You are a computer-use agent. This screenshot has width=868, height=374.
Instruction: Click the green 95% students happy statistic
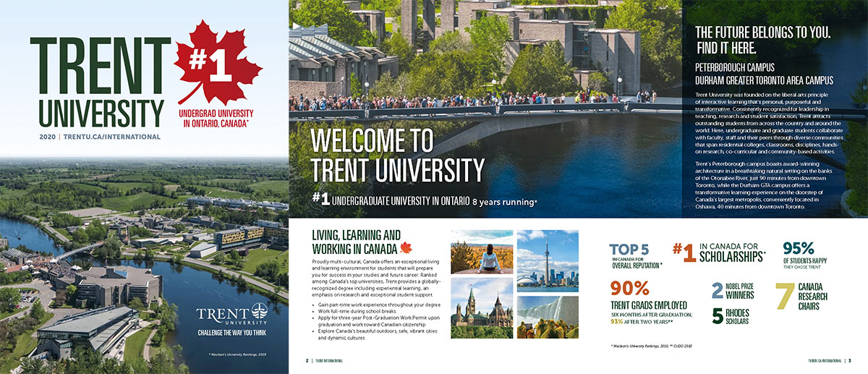click(799, 248)
